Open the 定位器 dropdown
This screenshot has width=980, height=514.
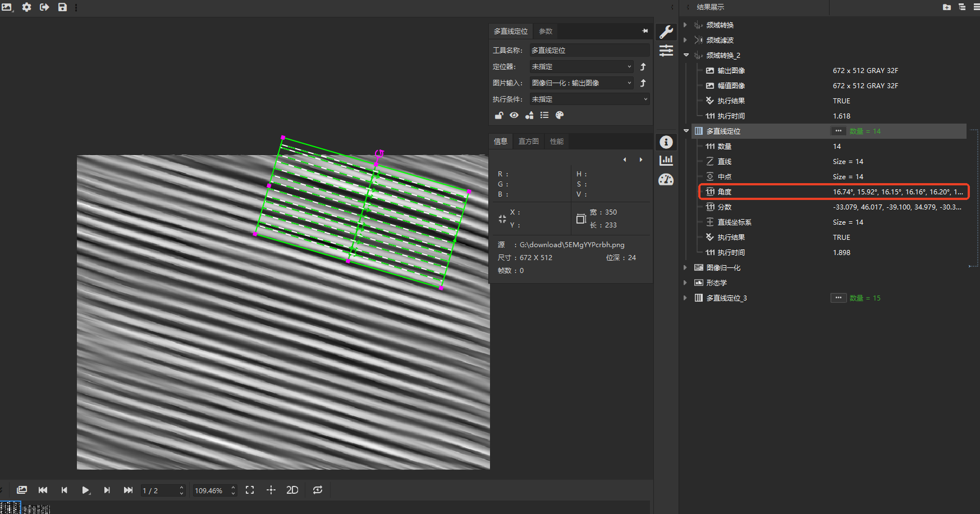[x=581, y=67]
